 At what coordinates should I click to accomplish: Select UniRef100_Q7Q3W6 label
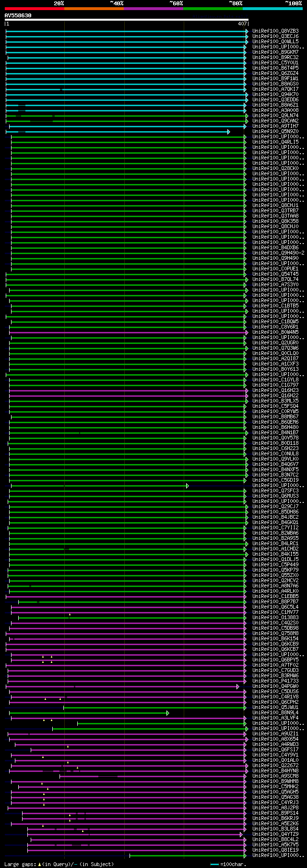275,348
